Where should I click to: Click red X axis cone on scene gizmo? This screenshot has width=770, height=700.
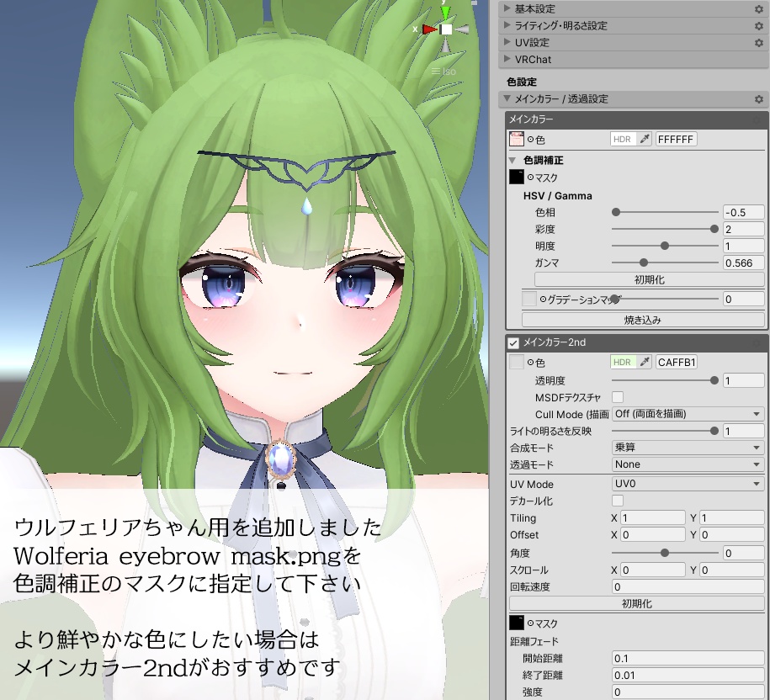pyautogui.click(x=429, y=29)
